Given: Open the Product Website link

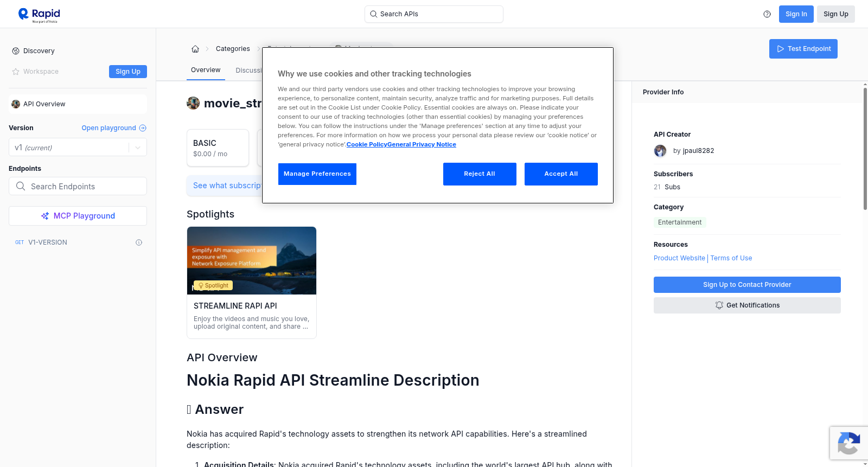Looking at the screenshot, I should tap(679, 258).
